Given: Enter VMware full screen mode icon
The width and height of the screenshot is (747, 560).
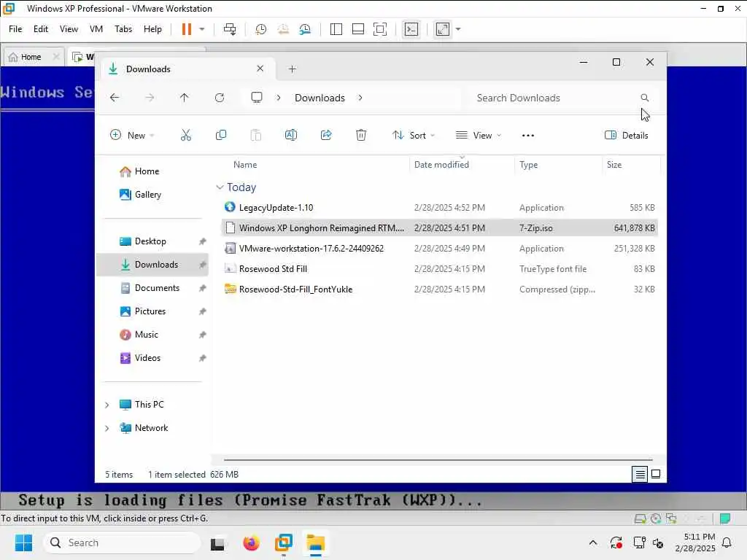Looking at the screenshot, I should point(379,29).
